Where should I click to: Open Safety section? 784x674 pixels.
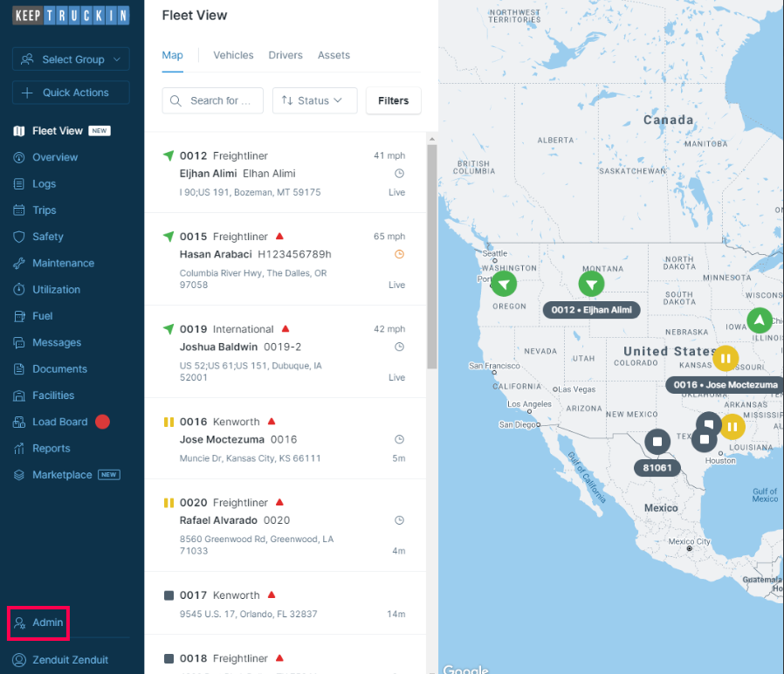[47, 237]
